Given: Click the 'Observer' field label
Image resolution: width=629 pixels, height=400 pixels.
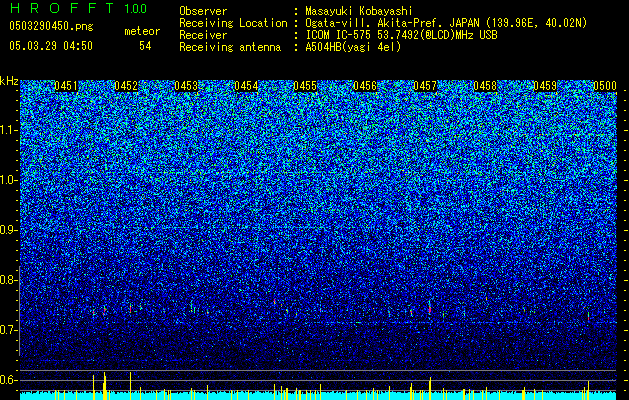Looking at the screenshot, I should click(203, 11).
